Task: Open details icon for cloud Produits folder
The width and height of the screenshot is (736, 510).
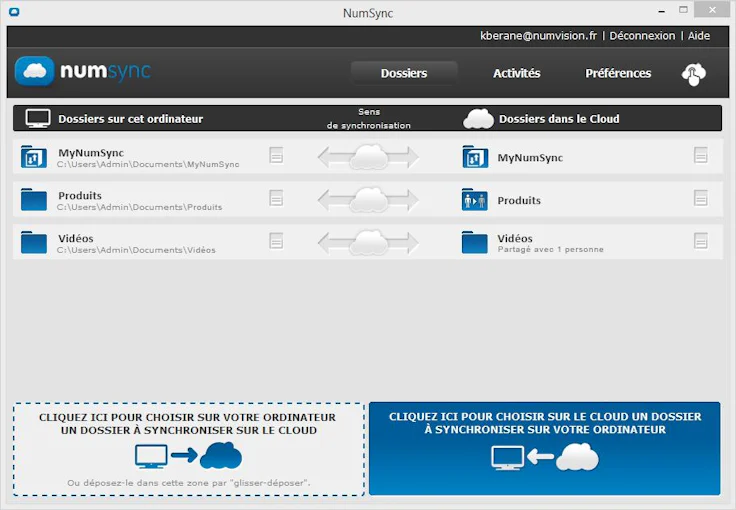Action: [x=701, y=198]
